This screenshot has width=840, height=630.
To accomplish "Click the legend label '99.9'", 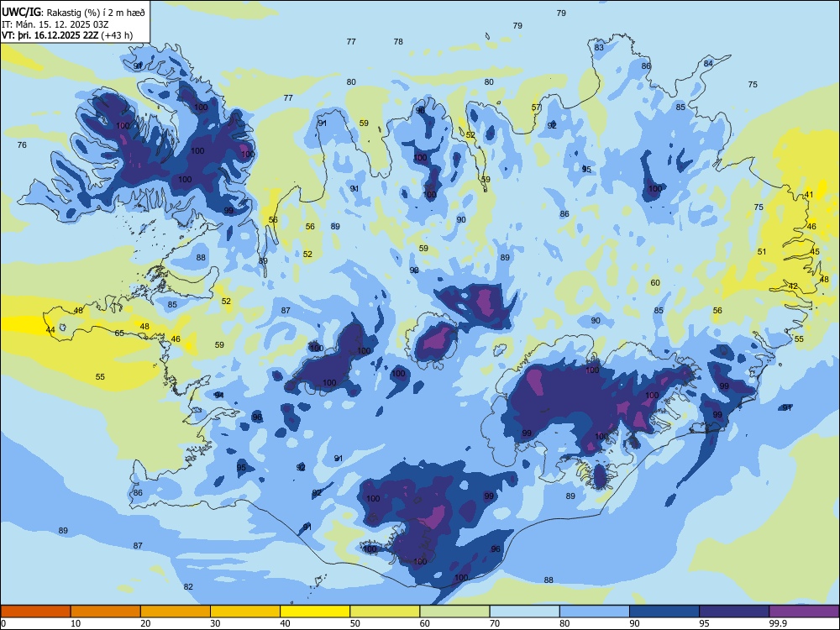I will click(x=778, y=623).
